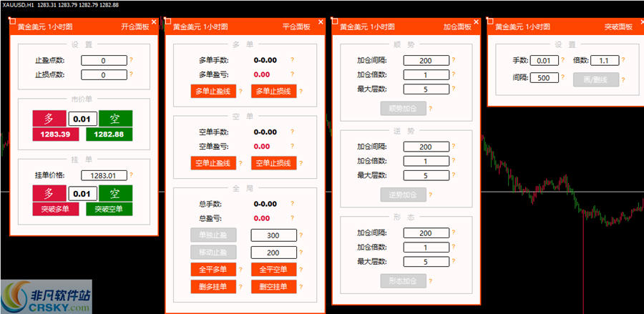Open help for 多单手数

click(293, 60)
